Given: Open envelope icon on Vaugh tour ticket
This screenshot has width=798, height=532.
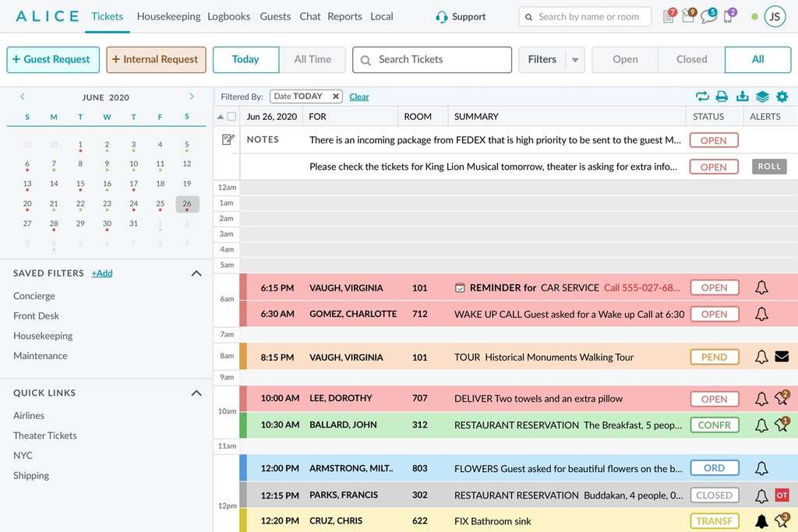Looking at the screenshot, I should (x=782, y=357).
